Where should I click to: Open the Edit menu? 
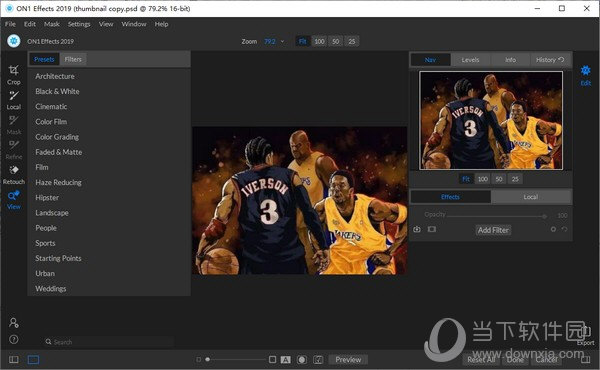pos(29,24)
